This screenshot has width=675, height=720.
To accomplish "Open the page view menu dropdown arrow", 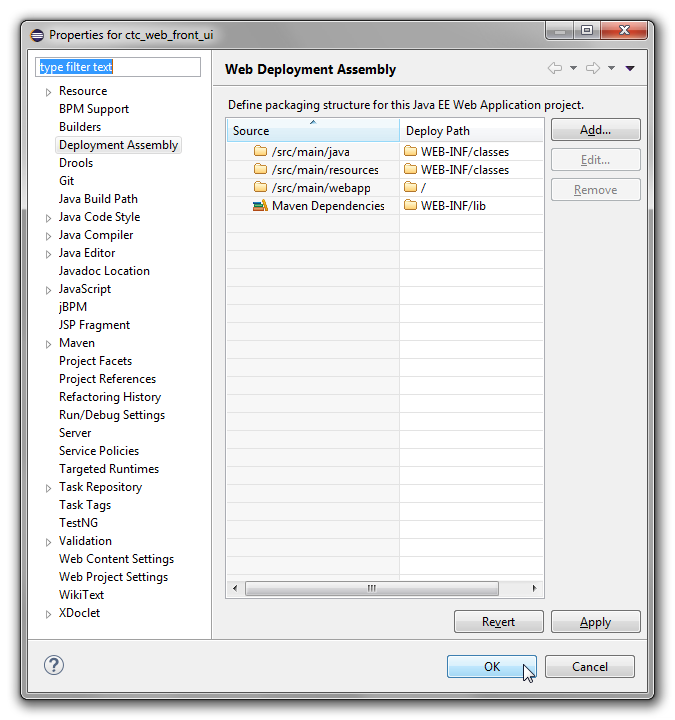I will pyautogui.click(x=630, y=68).
